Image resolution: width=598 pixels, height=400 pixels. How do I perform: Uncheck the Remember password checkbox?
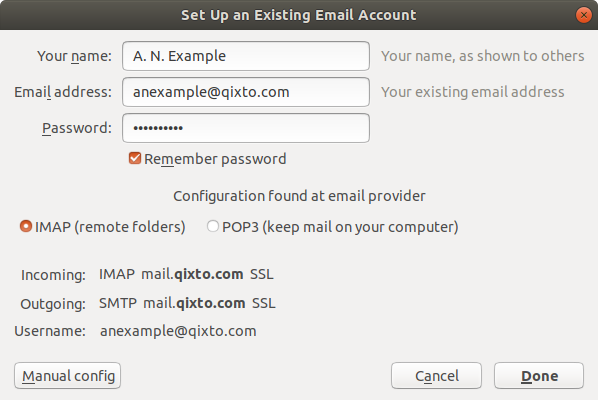pos(135,158)
